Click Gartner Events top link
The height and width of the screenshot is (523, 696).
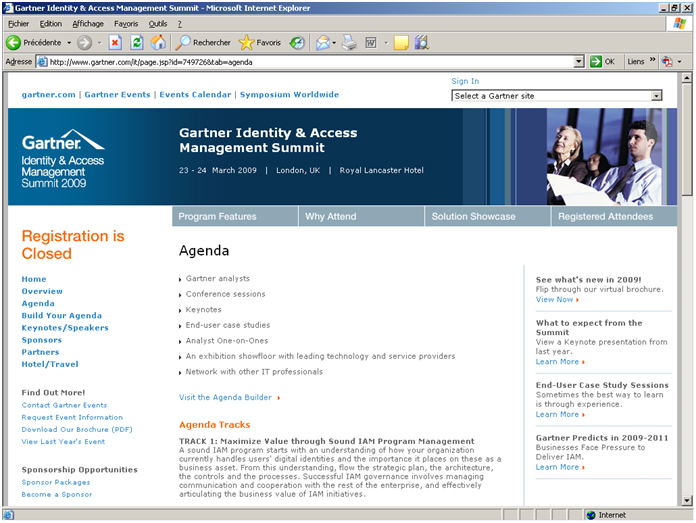[117, 95]
